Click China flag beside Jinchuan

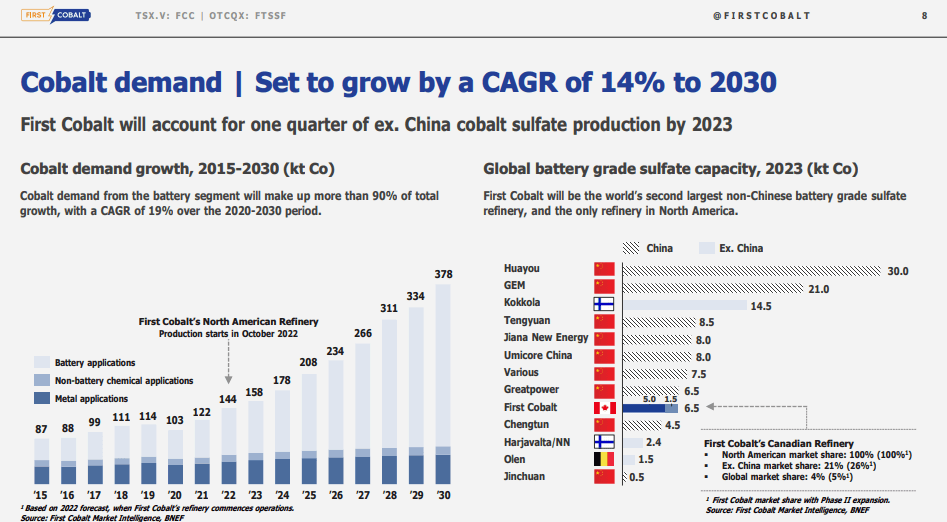tap(604, 477)
